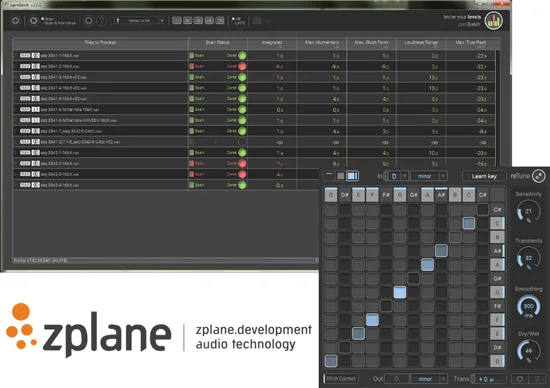Click the reTune logo icon
The height and width of the screenshot is (388, 550).
[x=539, y=176]
